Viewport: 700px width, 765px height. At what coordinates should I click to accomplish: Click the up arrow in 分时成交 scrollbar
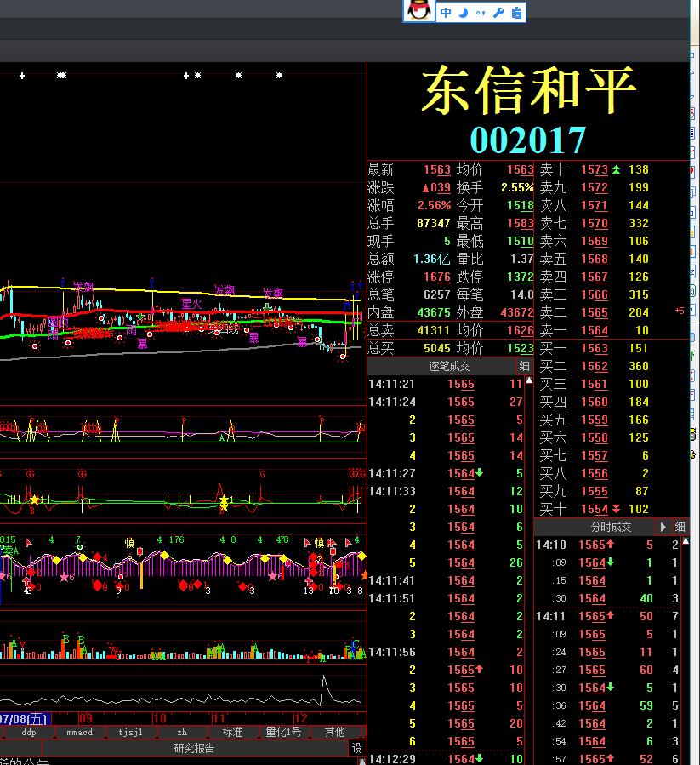pos(686,541)
